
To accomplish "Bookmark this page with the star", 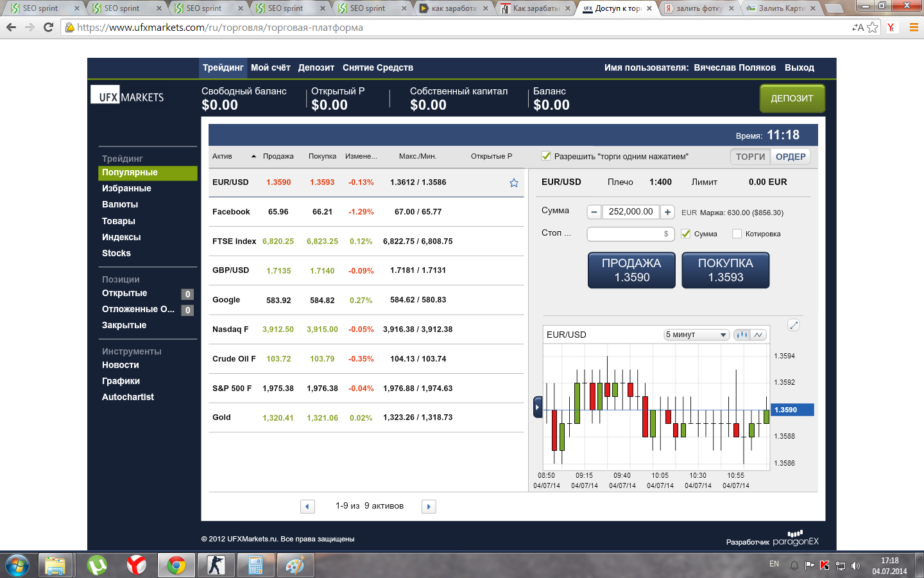I will 872,28.
